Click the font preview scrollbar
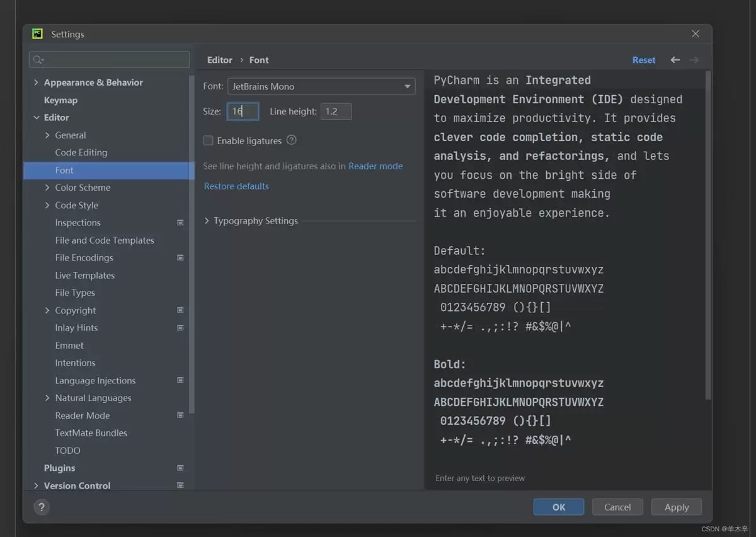Screen dimensions: 756x537 [708, 236]
